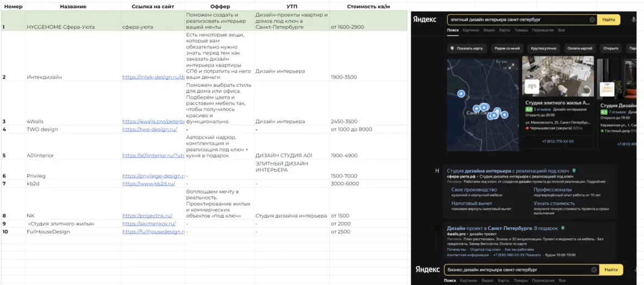The image size is (644, 285).
Task: Open Картинки tab under 'бизнес дизайн' search
Action: 469,281
